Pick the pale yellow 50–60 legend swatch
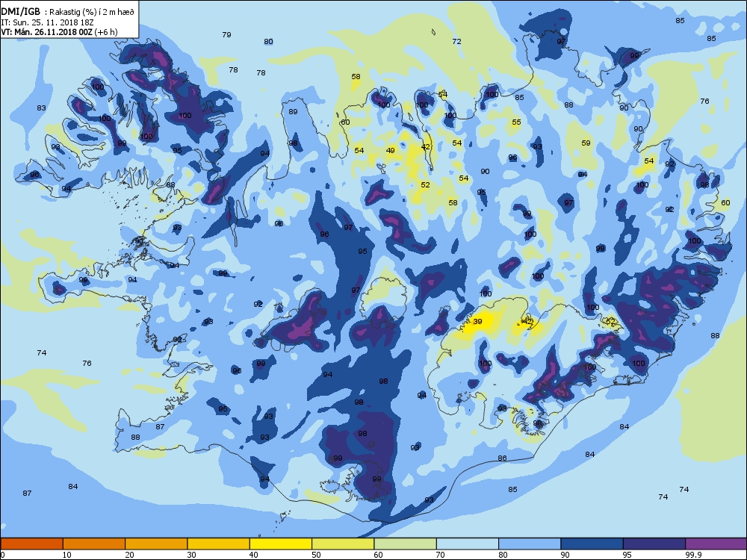 pyautogui.click(x=343, y=544)
